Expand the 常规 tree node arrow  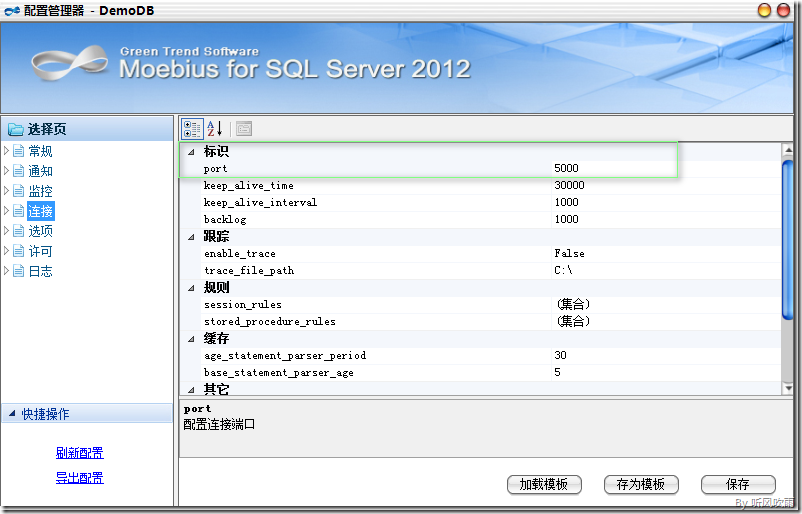tap(6, 150)
